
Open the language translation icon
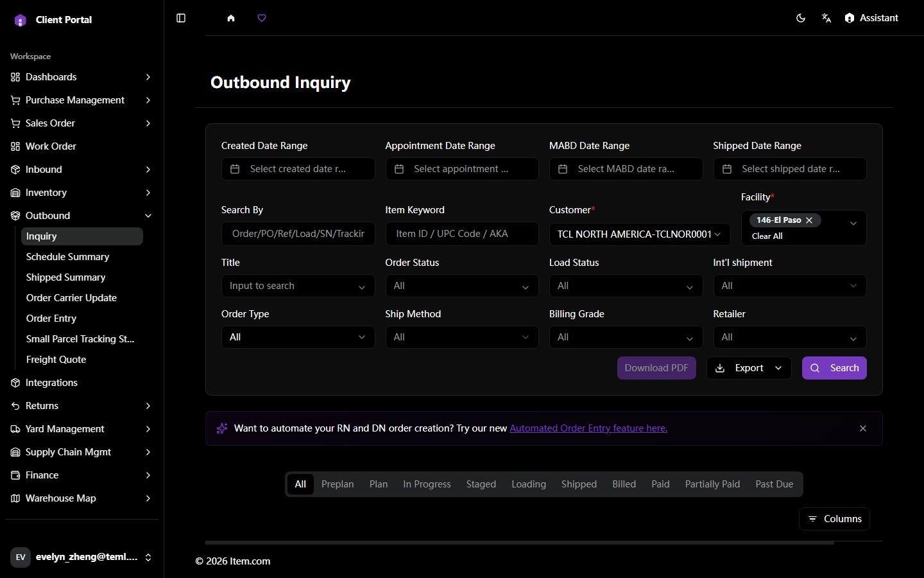tap(826, 18)
